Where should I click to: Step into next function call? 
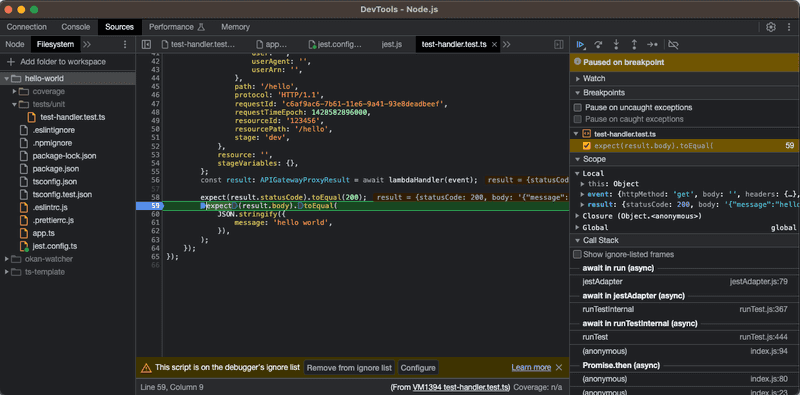[616, 45]
